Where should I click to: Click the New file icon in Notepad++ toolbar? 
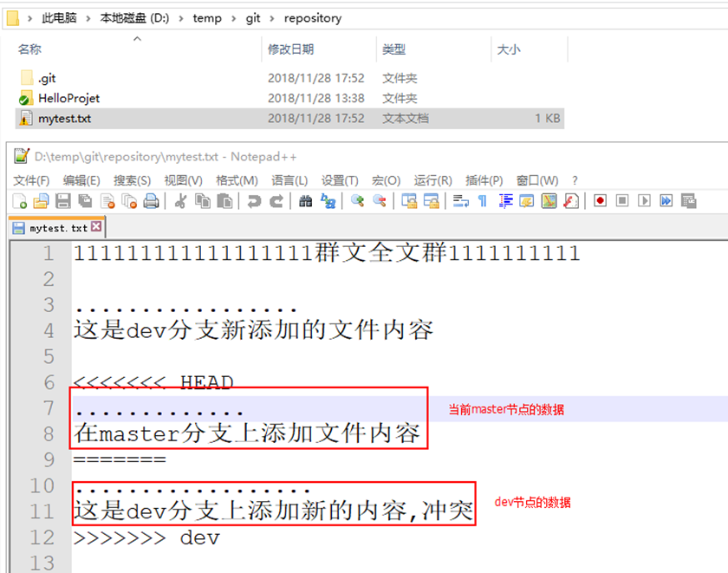point(19,201)
